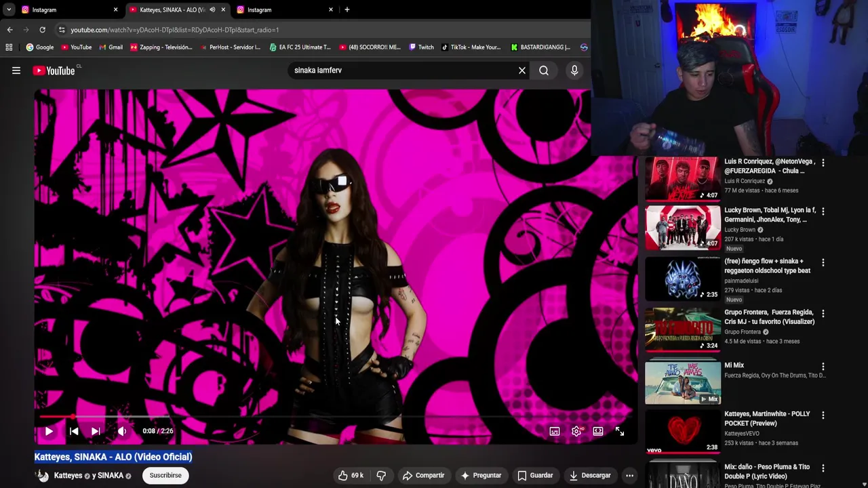
Task: Open more actions menu below video
Action: click(629, 475)
